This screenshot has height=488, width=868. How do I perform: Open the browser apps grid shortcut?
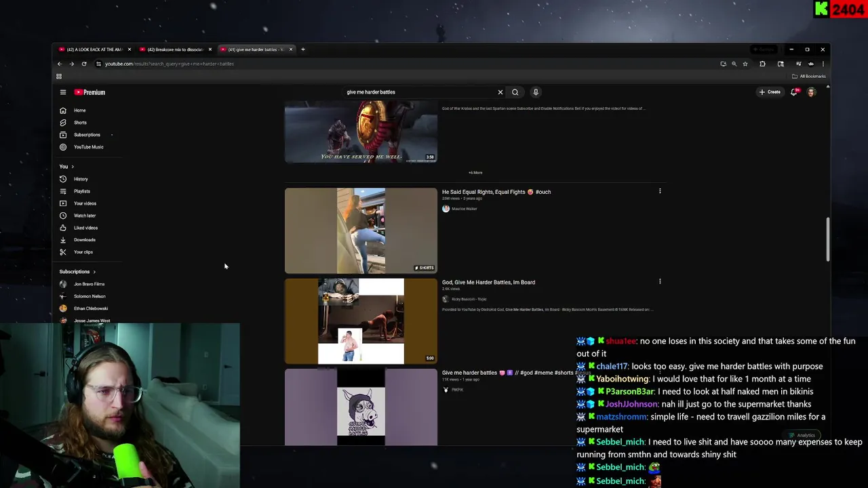pos(59,76)
